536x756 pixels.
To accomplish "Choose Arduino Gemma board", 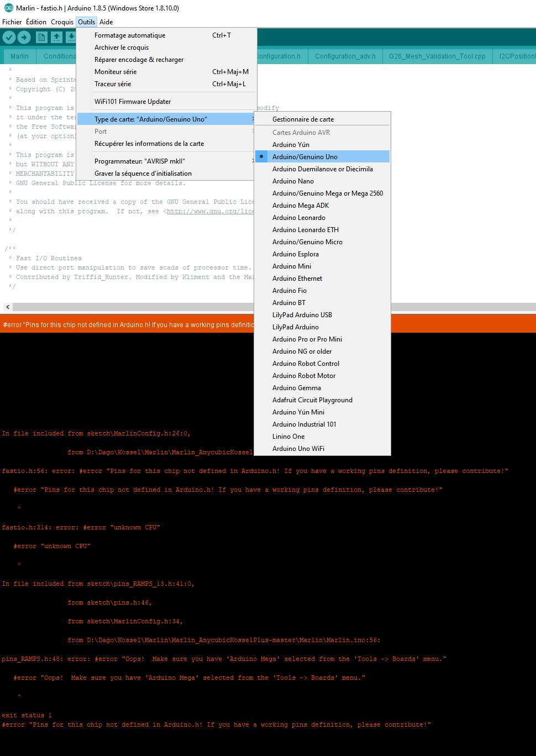I will click(x=322, y=388).
